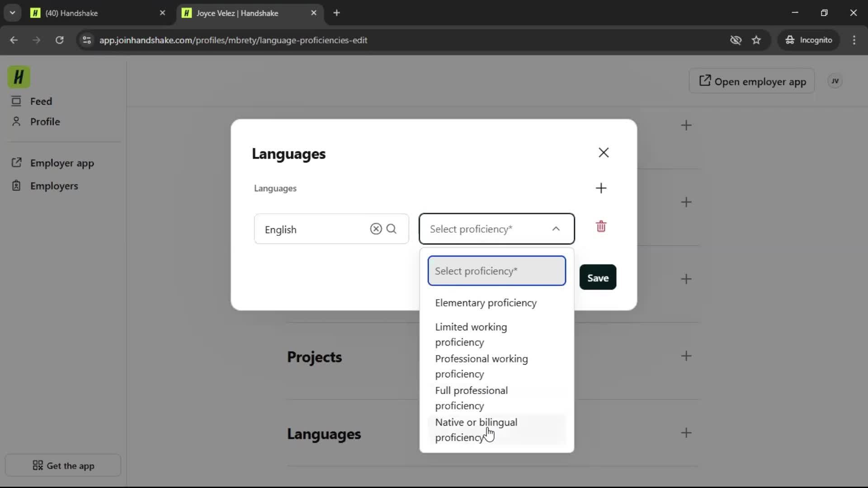Select the Joyce Velez | Handshake tab
868x488 pixels.
tap(250, 13)
